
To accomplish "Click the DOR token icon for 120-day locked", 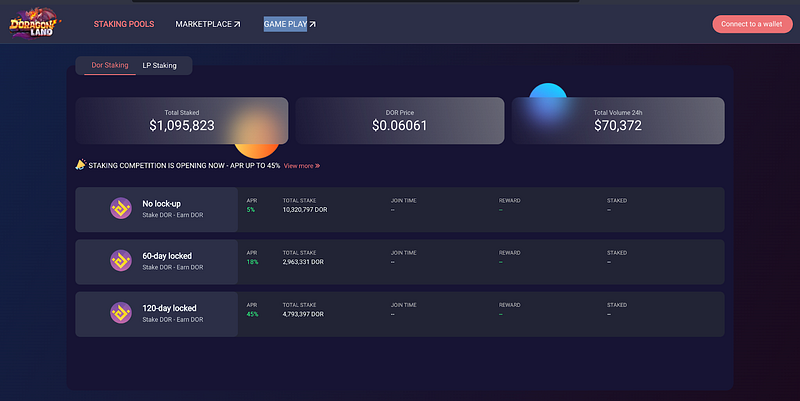I will point(121,313).
